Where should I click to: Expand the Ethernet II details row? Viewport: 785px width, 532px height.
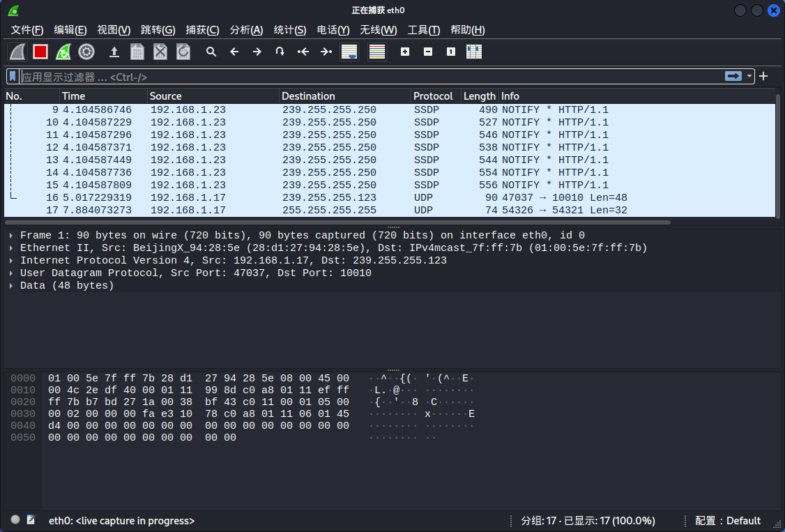(11, 248)
